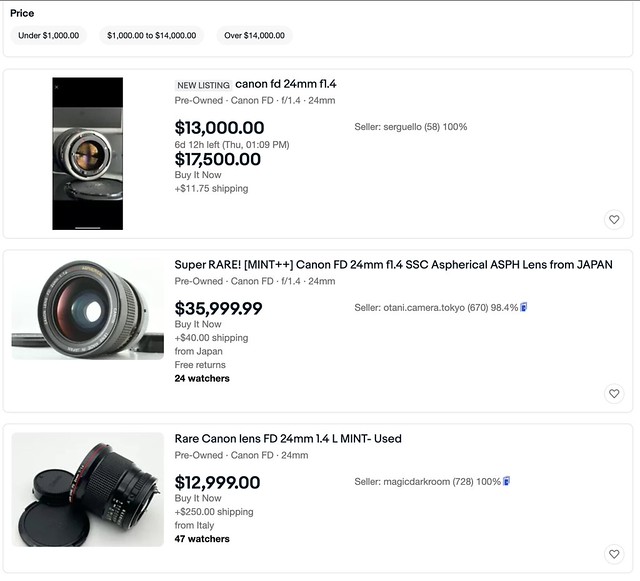Open Super RARE MINT++ Canon FD listing

click(393, 265)
